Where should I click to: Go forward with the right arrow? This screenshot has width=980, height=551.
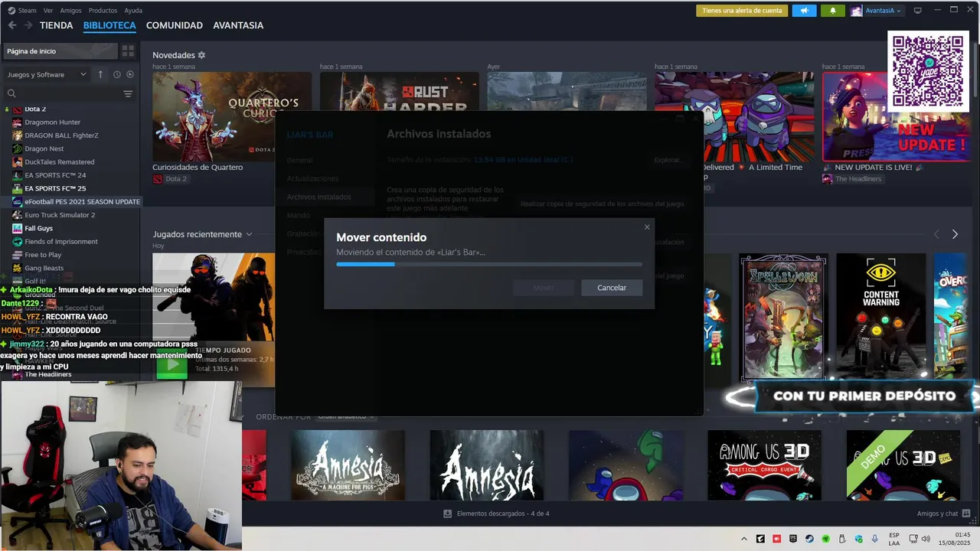pyautogui.click(x=28, y=25)
